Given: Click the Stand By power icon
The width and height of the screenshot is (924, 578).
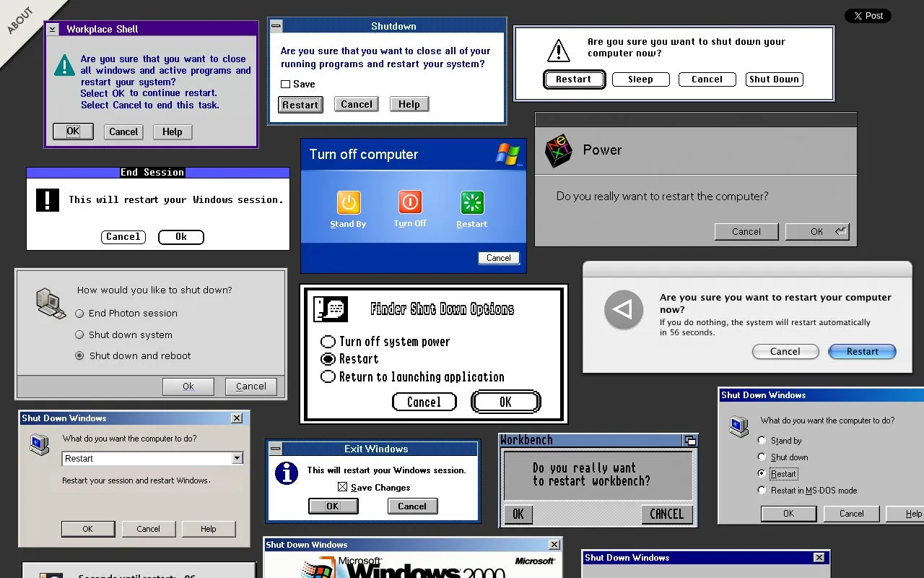Looking at the screenshot, I should (x=349, y=202).
